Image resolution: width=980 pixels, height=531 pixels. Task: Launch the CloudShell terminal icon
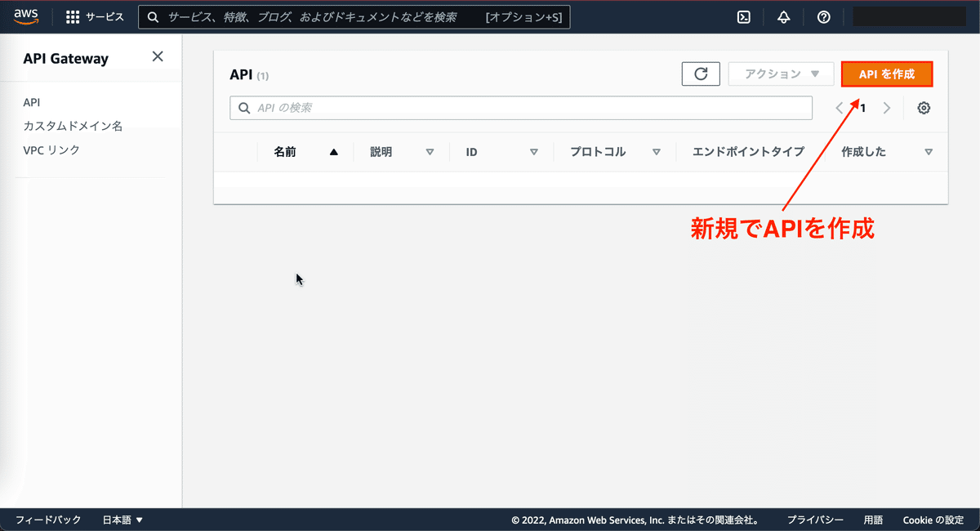[744, 17]
